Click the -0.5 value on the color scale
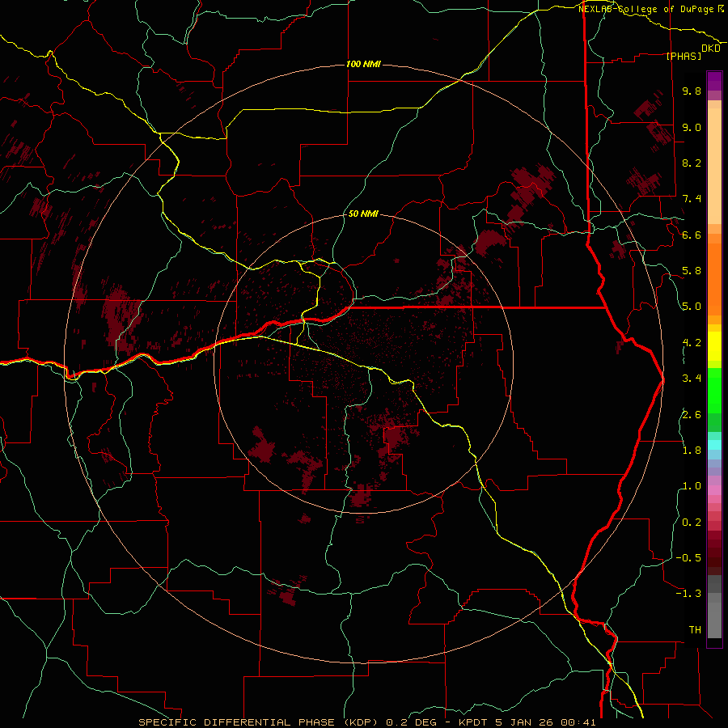The image size is (728, 728). 688,558
